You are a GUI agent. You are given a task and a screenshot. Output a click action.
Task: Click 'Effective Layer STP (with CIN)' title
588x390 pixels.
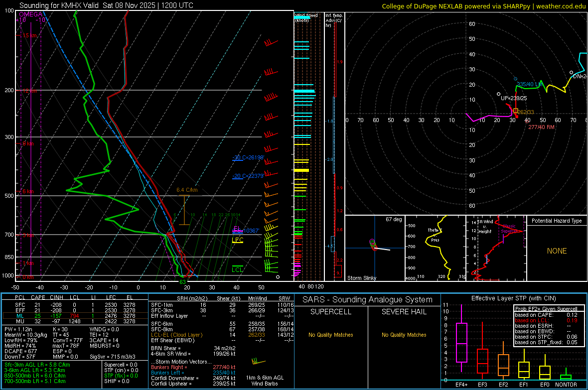(x=513, y=298)
